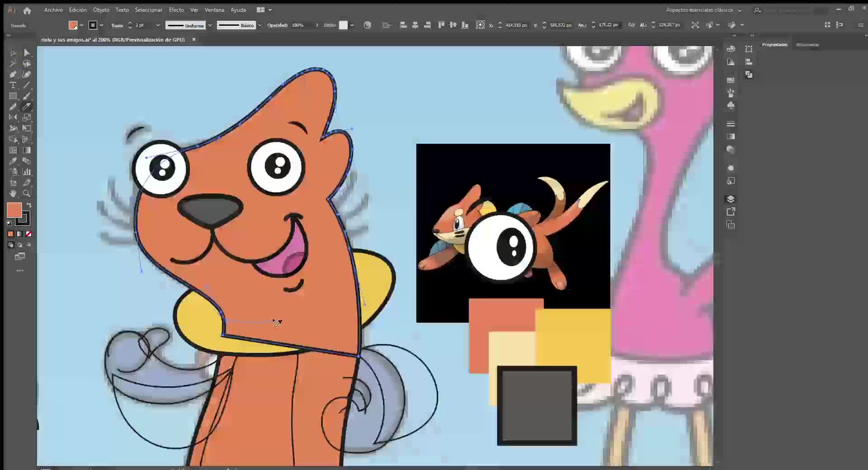Enable Draw Normal mode
Image resolution: width=868 pixels, height=470 pixels.
pyautogui.click(x=11, y=245)
